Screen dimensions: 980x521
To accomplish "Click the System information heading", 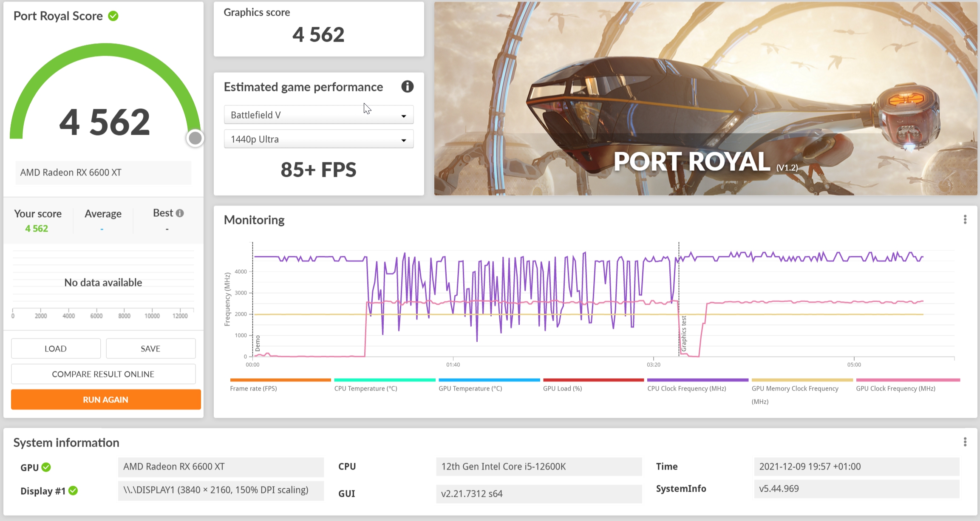I will click(x=66, y=443).
